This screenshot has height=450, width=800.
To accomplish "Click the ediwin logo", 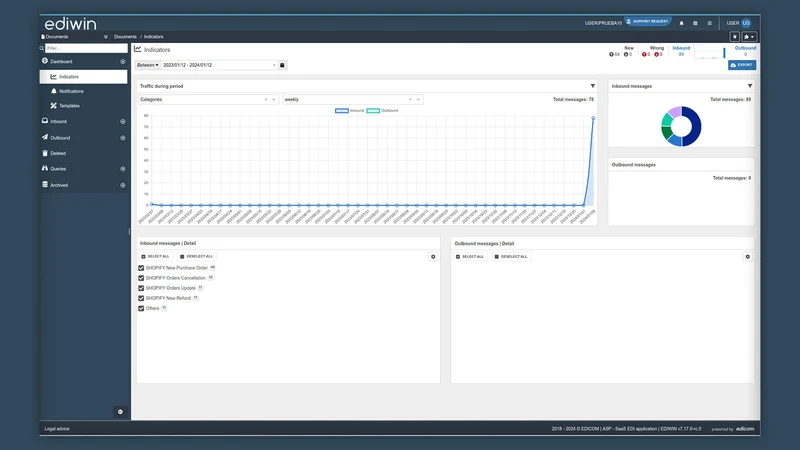I will tap(70, 24).
